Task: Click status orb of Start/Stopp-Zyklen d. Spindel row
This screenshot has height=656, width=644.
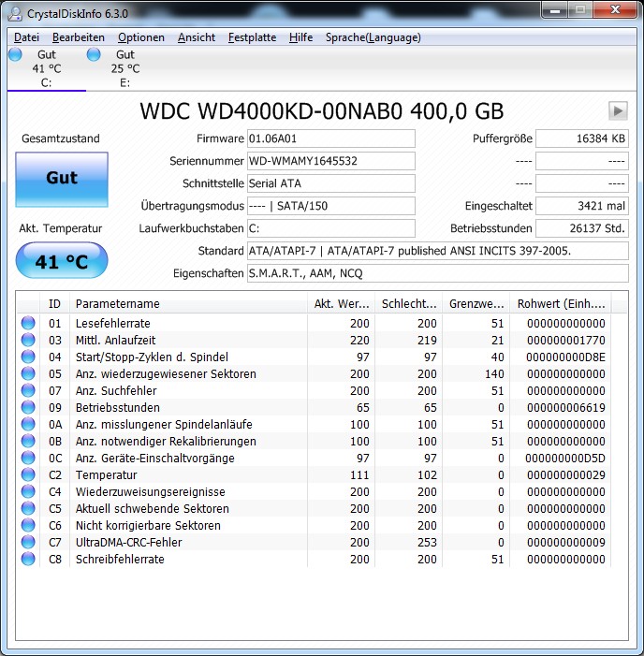Action: pos(28,357)
